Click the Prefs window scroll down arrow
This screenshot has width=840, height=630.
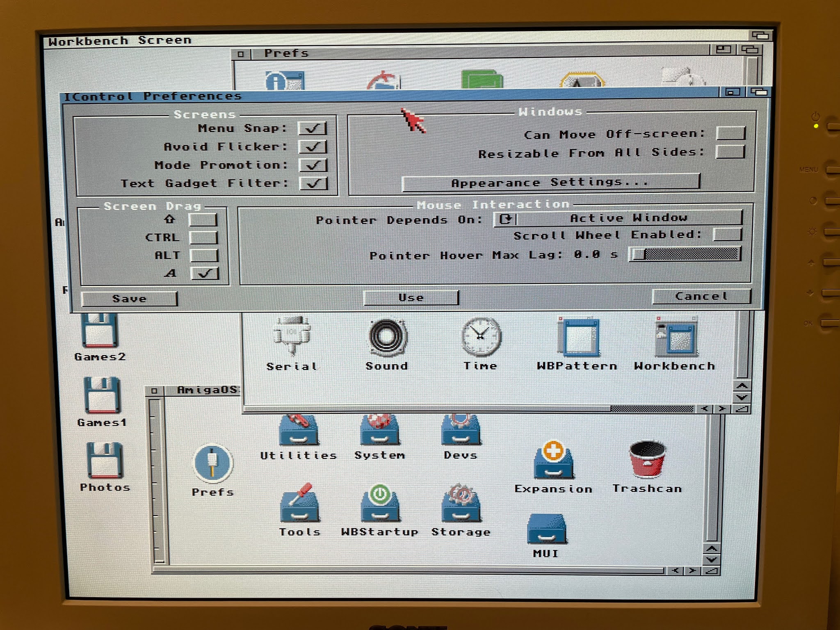coord(742,397)
